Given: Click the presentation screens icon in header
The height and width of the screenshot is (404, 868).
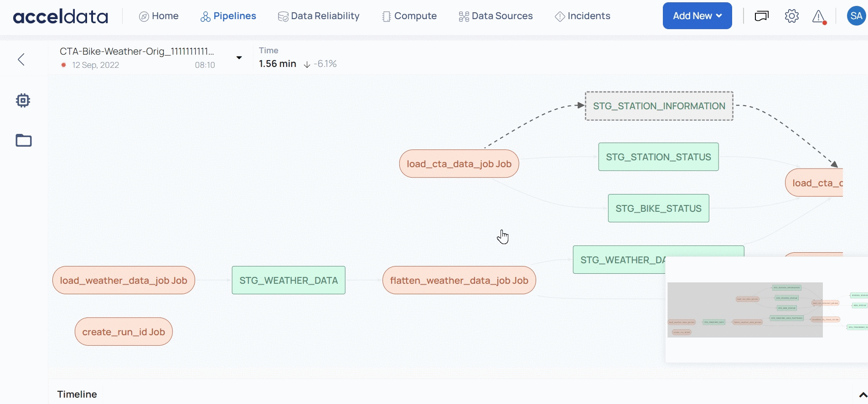Looking at the screenshot, I should tap(761, 16).
